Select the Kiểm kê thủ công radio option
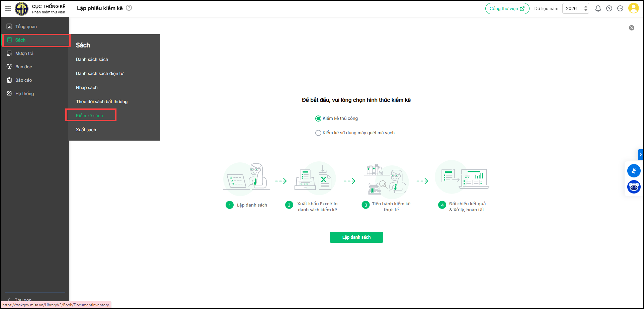Screen dimensions: 644x309 [318, 119]
